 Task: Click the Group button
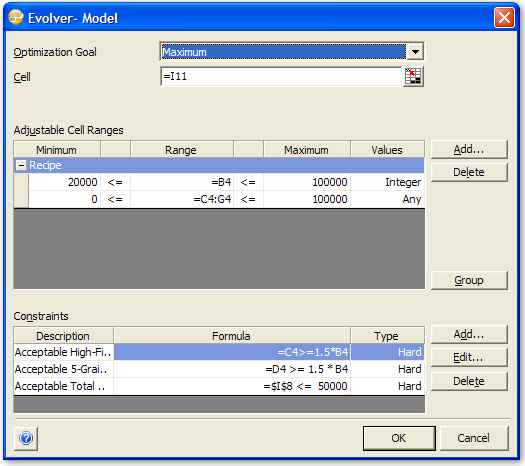469,280
